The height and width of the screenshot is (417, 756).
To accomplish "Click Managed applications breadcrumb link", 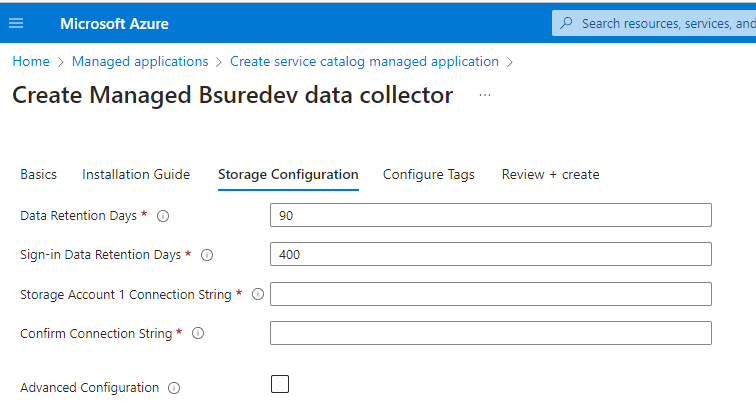I will (x=140, y=61).
